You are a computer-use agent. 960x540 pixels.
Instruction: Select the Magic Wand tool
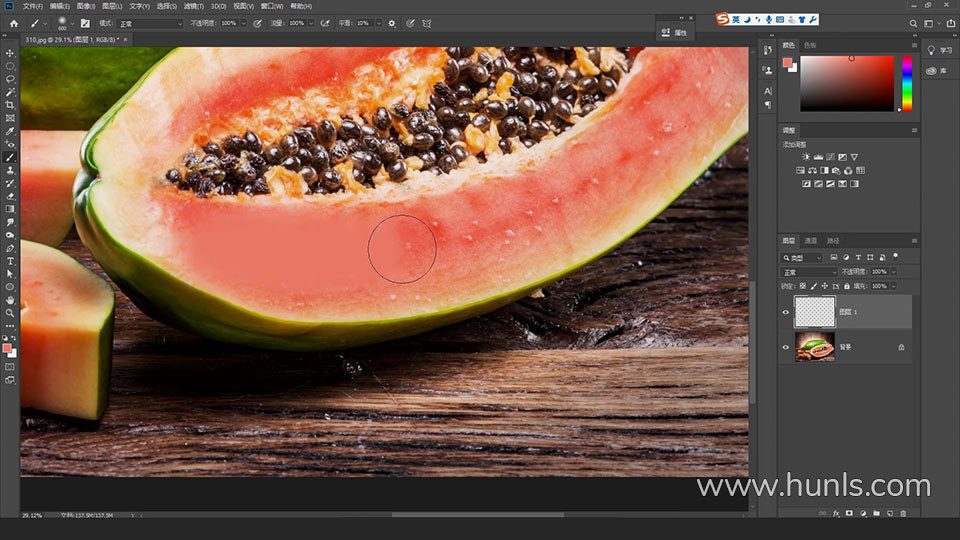point(10,92)
